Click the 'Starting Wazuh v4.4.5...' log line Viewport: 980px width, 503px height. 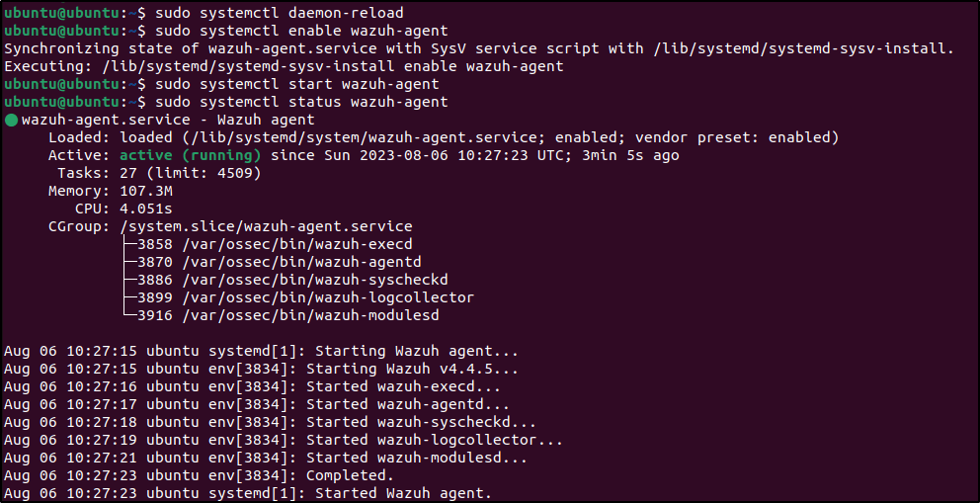412,369
